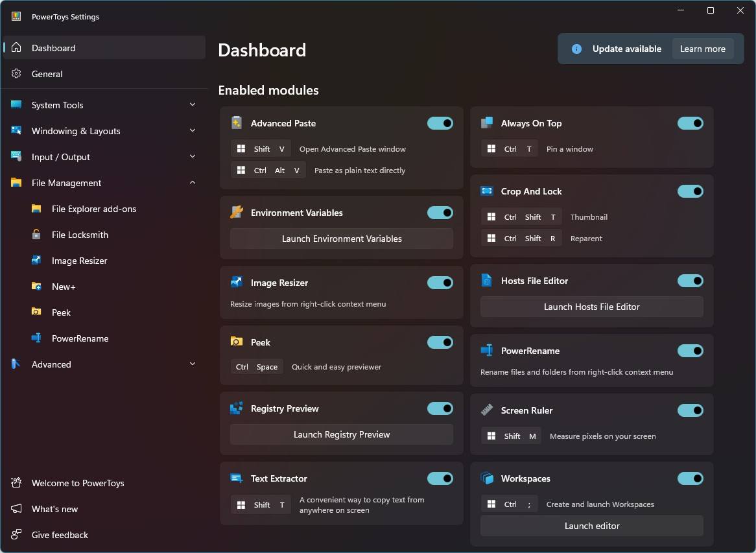
Task: Click the Peek icon in sidebar
Action: coord(36,312)
